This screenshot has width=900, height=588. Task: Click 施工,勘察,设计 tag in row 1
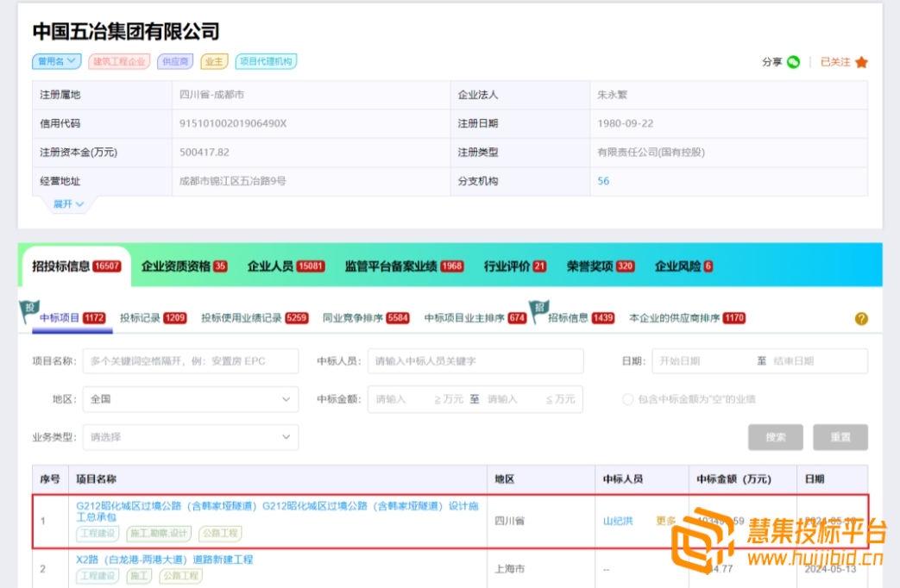coord(159,534)
